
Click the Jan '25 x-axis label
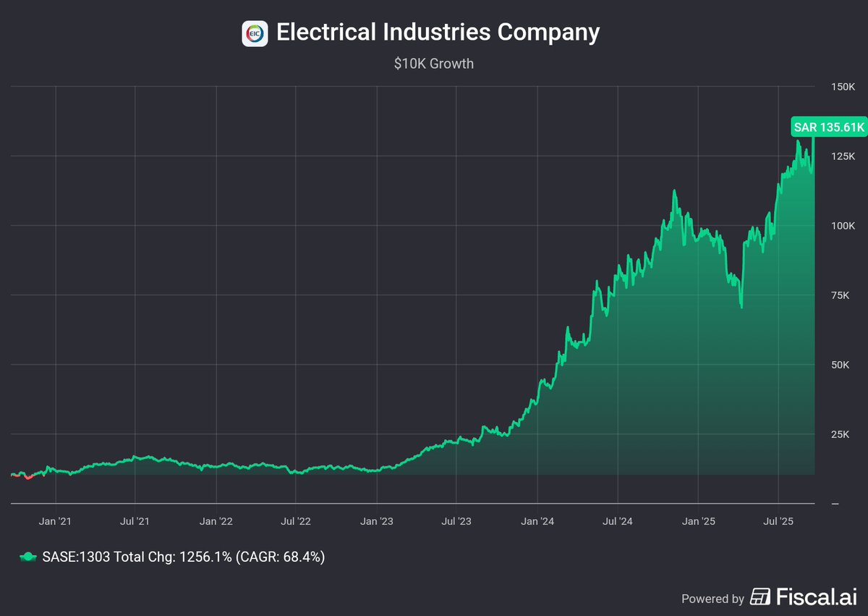[x=699, y=520]
